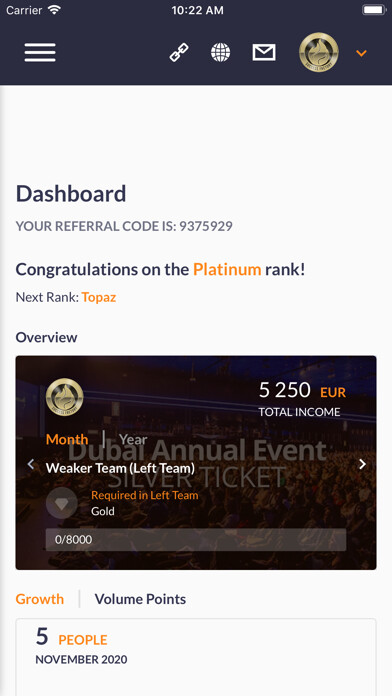Switch overview to Year tab
Viewport: 392px width, 696px height.
pyautogui.click(x=133, y=439)
